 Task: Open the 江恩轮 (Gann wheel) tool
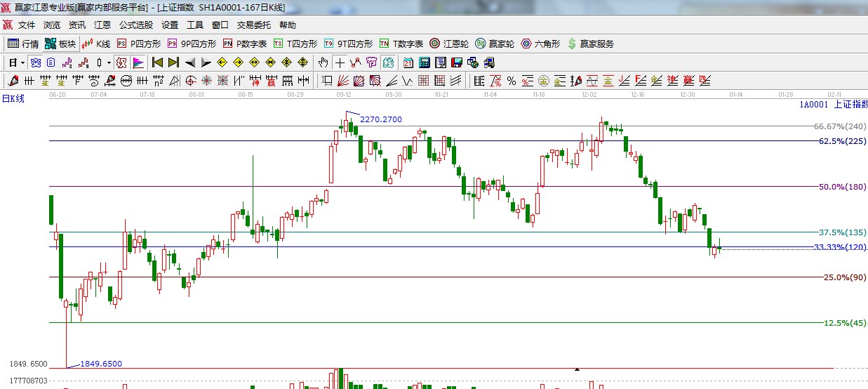(x=449, y=44)
